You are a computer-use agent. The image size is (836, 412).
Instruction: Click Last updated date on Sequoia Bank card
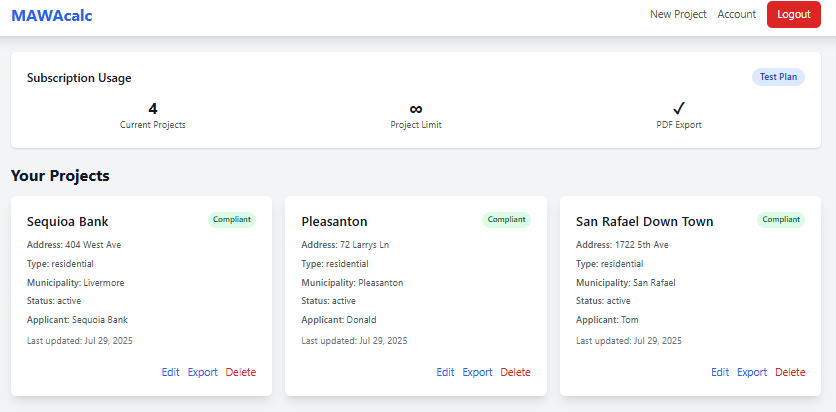(x=79, y=341)
